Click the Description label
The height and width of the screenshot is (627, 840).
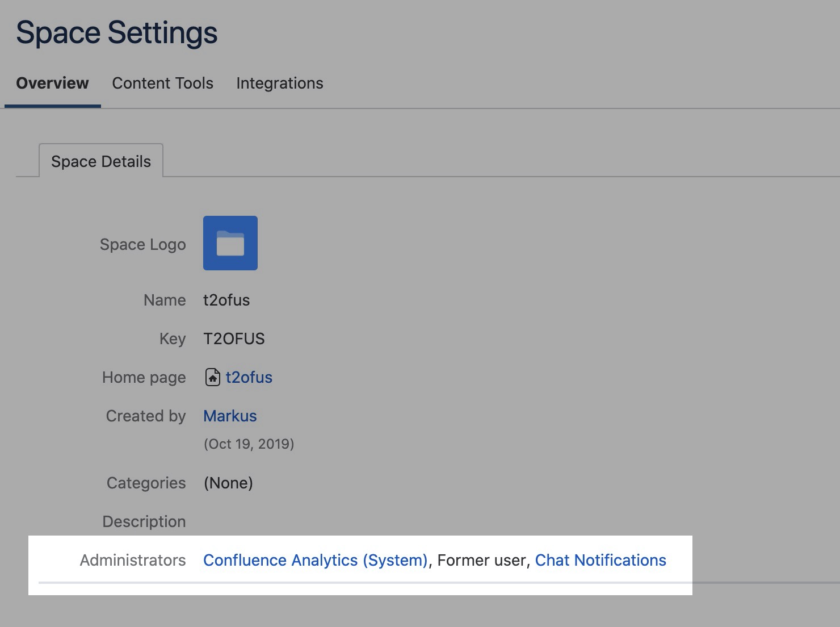click(x=144, y=521)
